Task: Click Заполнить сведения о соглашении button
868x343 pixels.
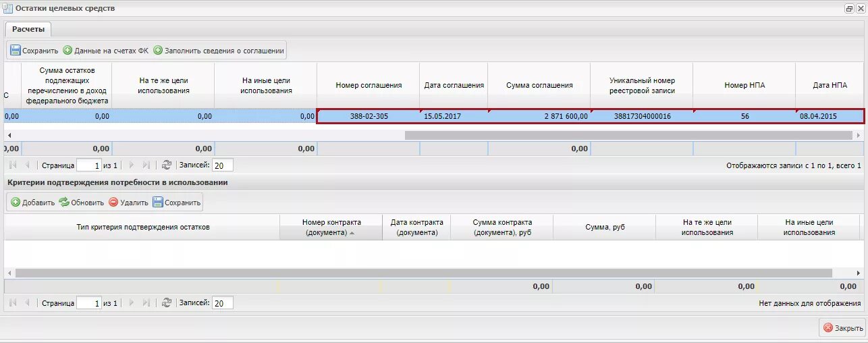Action: (x=219, y=51)
